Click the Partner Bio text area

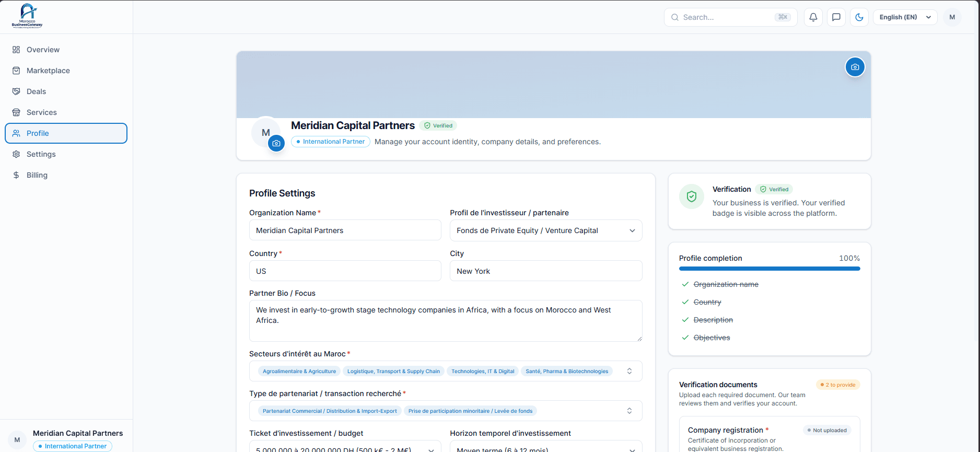point(446,321)
